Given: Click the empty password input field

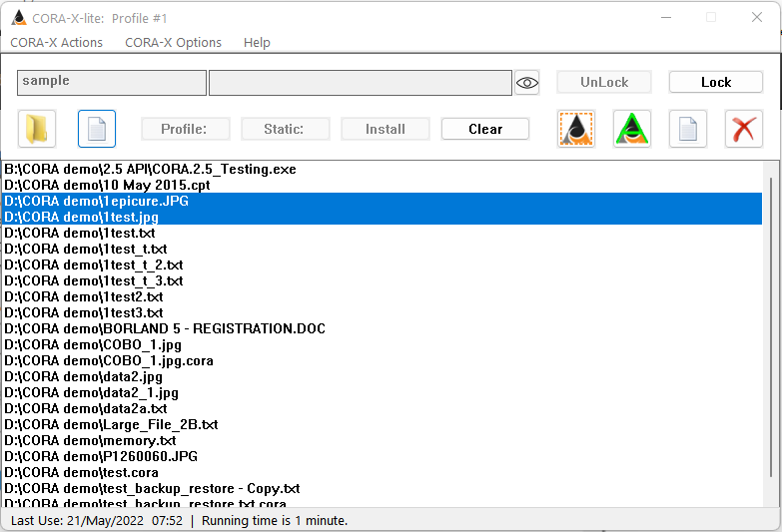Looking at the screenshot, I should click(360, 83).
